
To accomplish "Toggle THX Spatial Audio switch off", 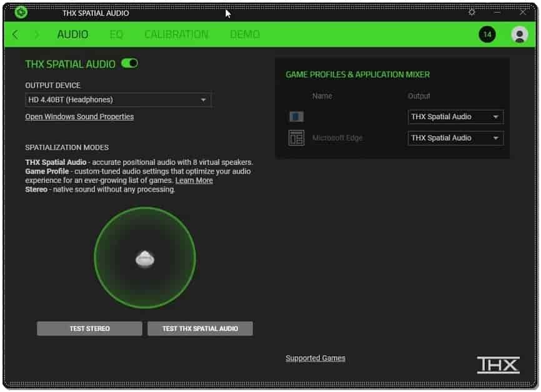I will [130, 64].
